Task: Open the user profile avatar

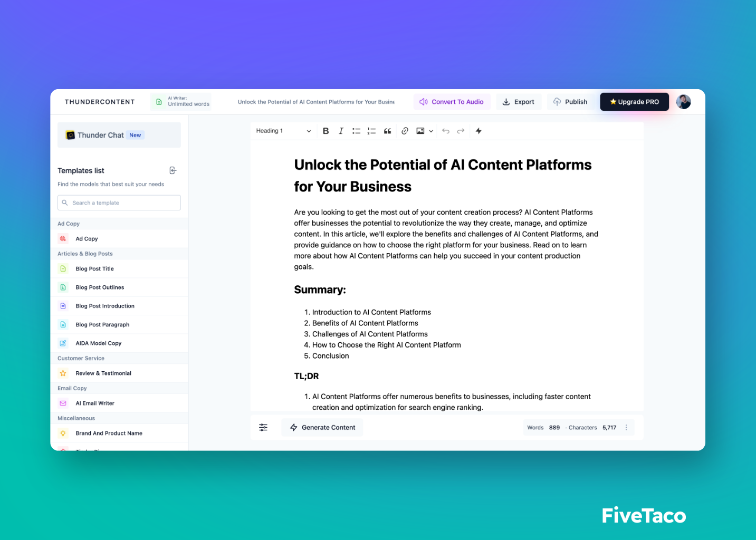Action: 684,102
